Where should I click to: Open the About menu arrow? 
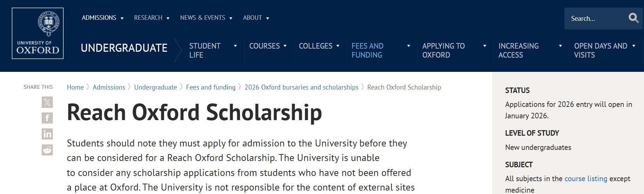point(268,18)
